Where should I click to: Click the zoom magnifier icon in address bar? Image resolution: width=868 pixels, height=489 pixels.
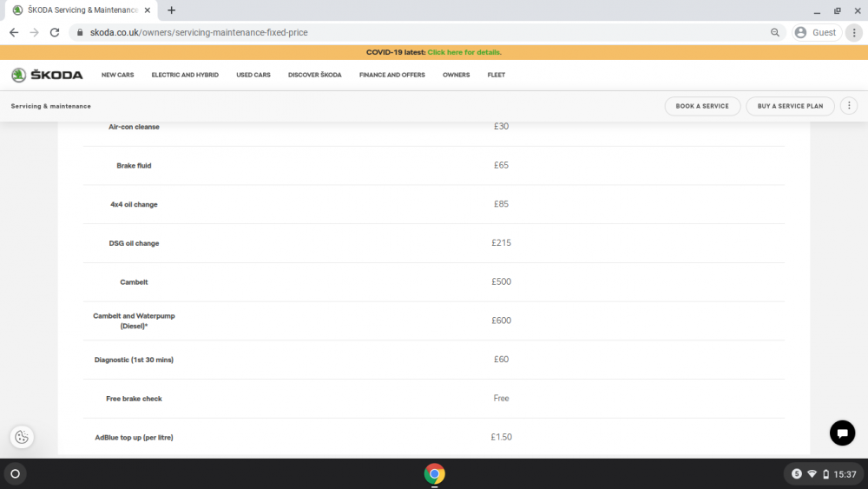tap(775, 33)
